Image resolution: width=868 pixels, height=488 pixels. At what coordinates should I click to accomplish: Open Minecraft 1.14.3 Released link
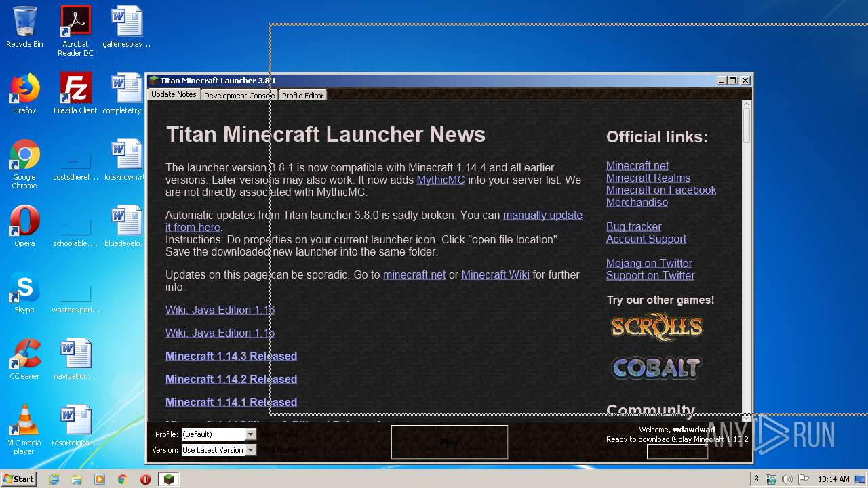click(x=231, y=356)
